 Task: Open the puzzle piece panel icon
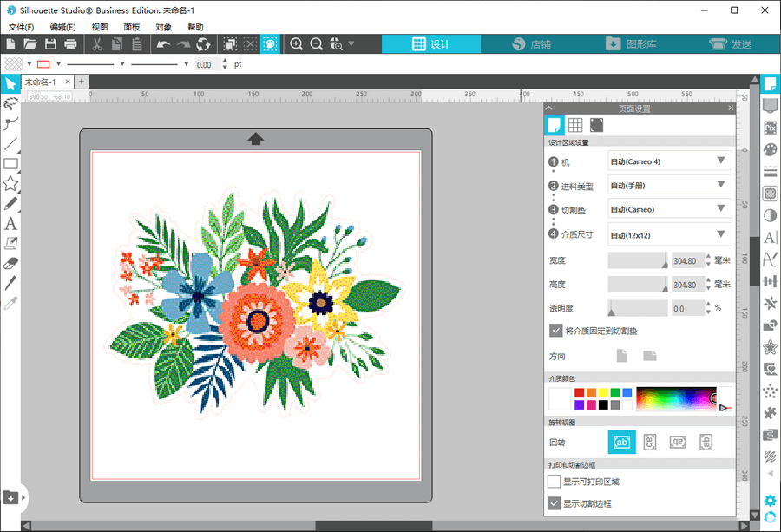click(x=770, y=412)
